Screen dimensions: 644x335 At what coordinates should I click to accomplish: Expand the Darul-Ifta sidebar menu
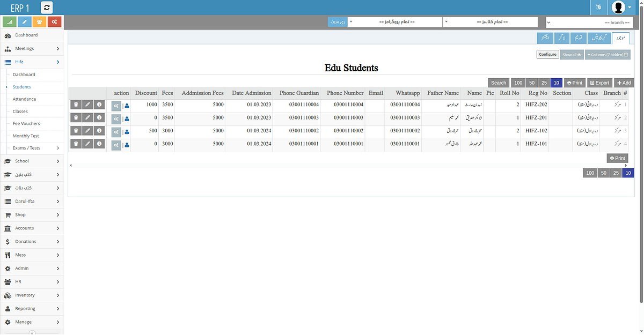pos(32,201)
